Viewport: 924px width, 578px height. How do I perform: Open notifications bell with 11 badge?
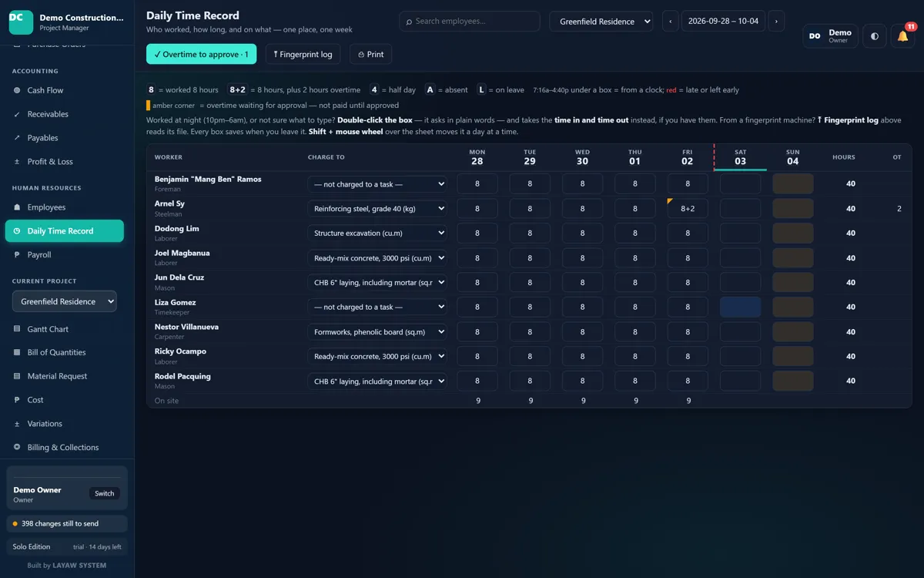pos(902,36)
